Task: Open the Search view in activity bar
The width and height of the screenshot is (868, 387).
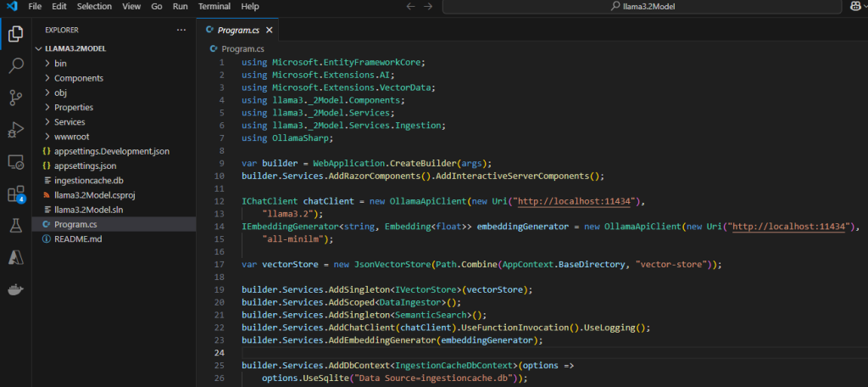Action: (15, 65)
